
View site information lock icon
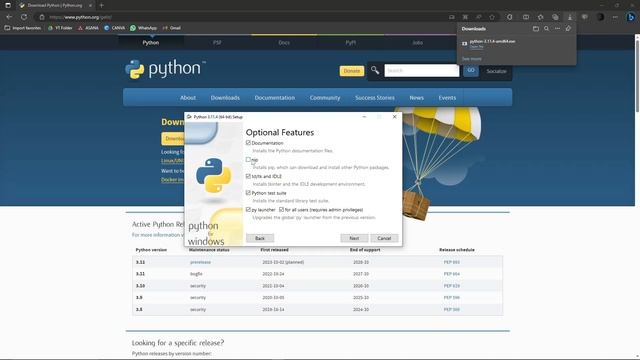click(42, 17)
